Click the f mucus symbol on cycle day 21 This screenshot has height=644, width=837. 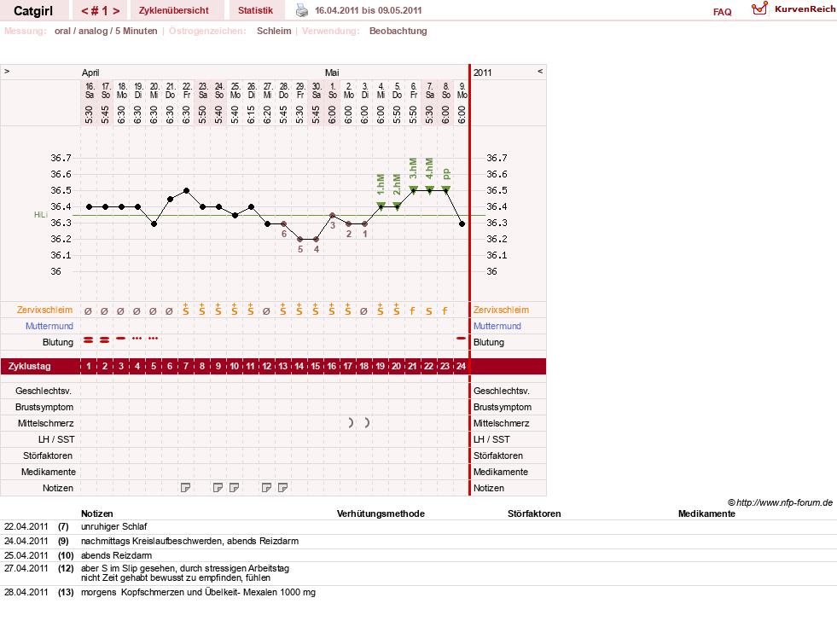[412, 310]
